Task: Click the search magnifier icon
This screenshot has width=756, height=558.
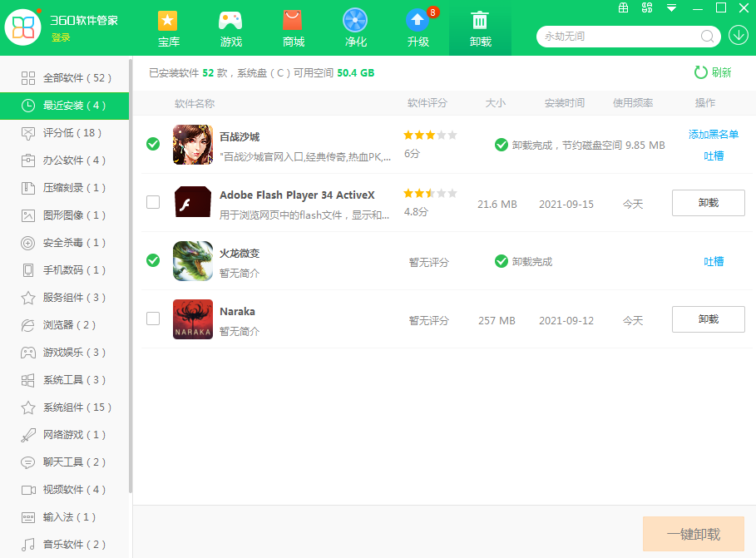Action: pyautogui.click(x=707, y=36)
